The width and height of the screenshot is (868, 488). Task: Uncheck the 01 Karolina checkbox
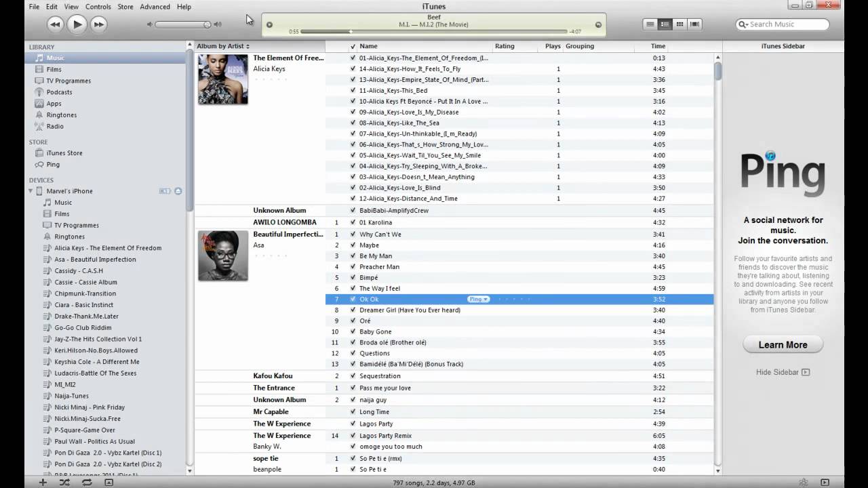[x=353, y=222]
